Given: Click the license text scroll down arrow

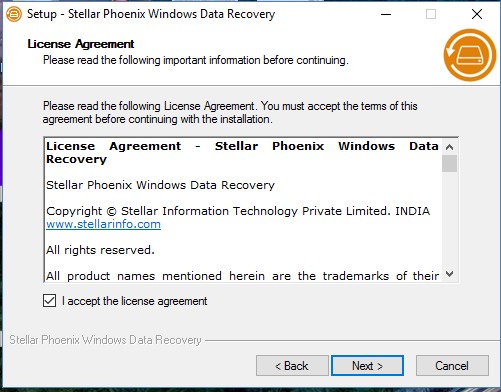Looking at the screenshot, I should pyautogui.click(x=449, y=274).
